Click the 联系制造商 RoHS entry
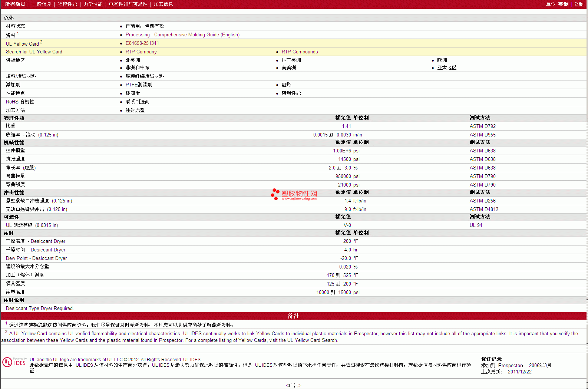The image size is (588, 389). 138,102
